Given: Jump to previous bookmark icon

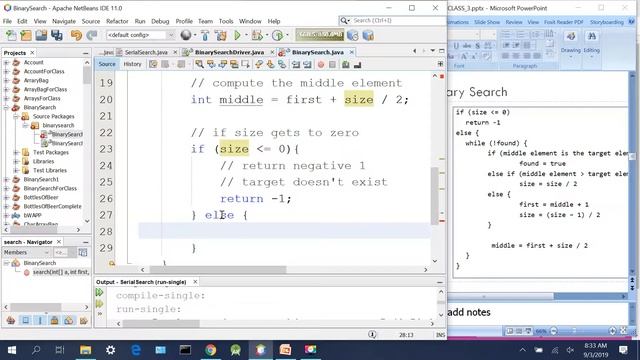Looking at the screenshot, I should coord(259,64).
